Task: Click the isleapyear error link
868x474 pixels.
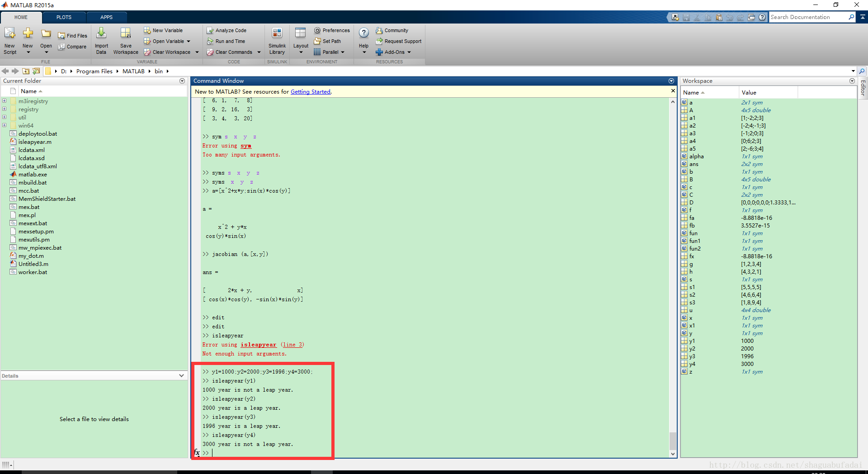Action: click(258, 345)
